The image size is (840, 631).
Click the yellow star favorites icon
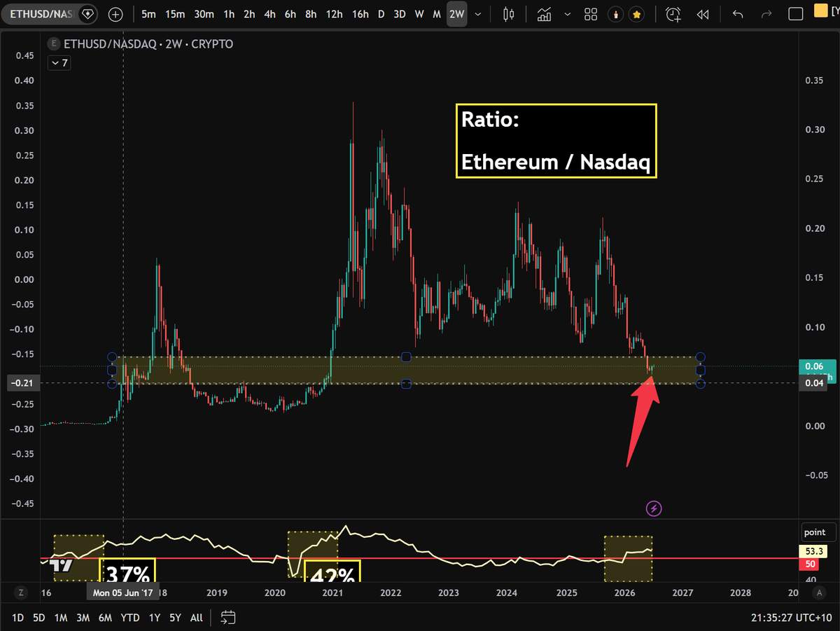click(x=636, y=14)
